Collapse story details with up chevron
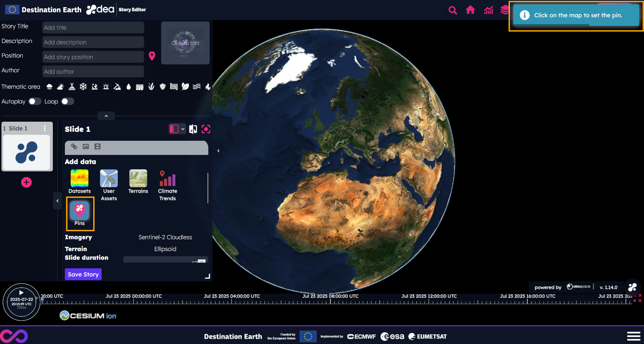The height and width of the screenshot is (344, 644). (106, 116)
